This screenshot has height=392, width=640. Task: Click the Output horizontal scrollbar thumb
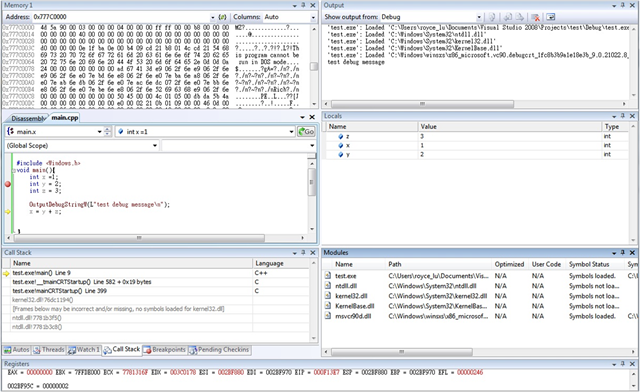tap(422, 104)
